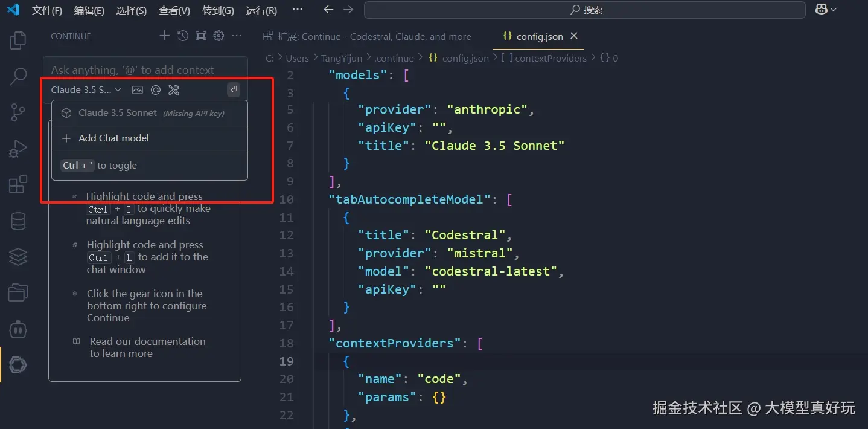Open the Run and Debug view
Viewport: 868px width, 429px height.
18,148
